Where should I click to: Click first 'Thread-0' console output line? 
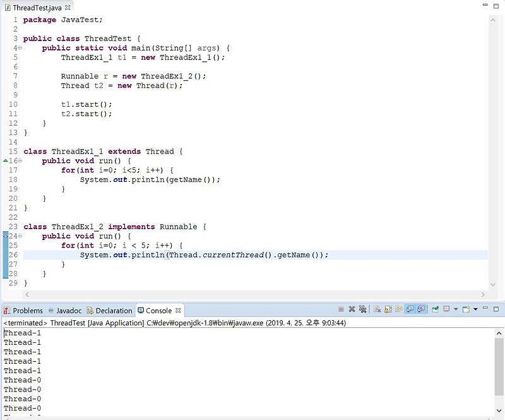click(22, 380)
